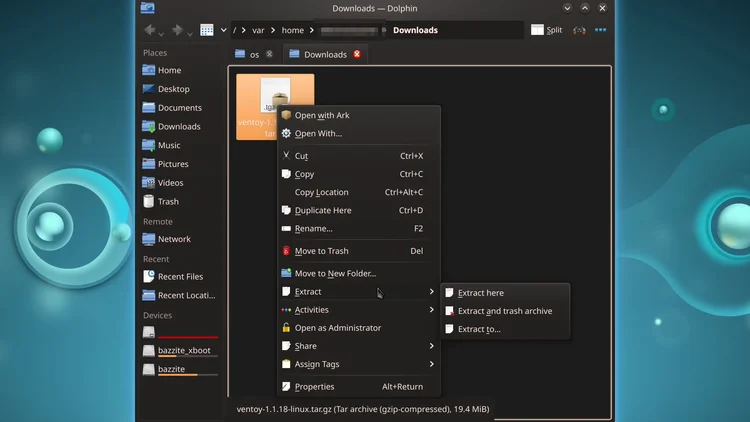This screenshot has width=750, height=422.
Task: Navigate to 'home' in the breadcrumb
Action: pyautogui.click(x=293, y=30)
